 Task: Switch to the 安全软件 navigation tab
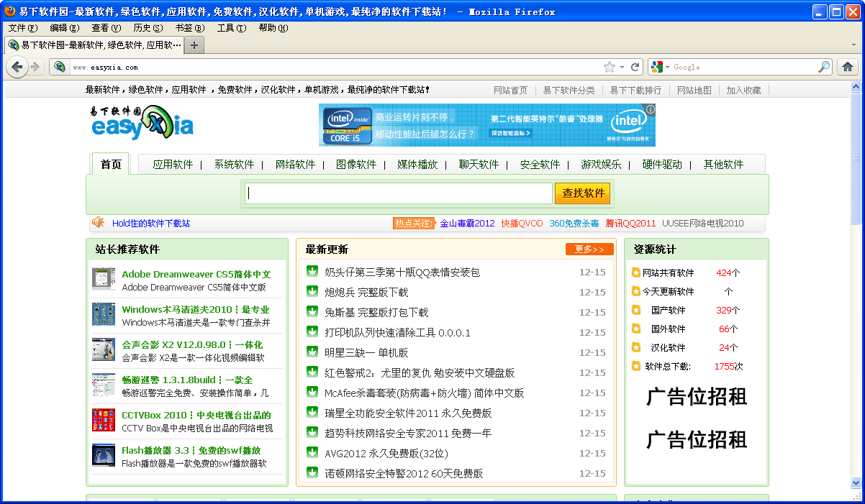[540, 164]
